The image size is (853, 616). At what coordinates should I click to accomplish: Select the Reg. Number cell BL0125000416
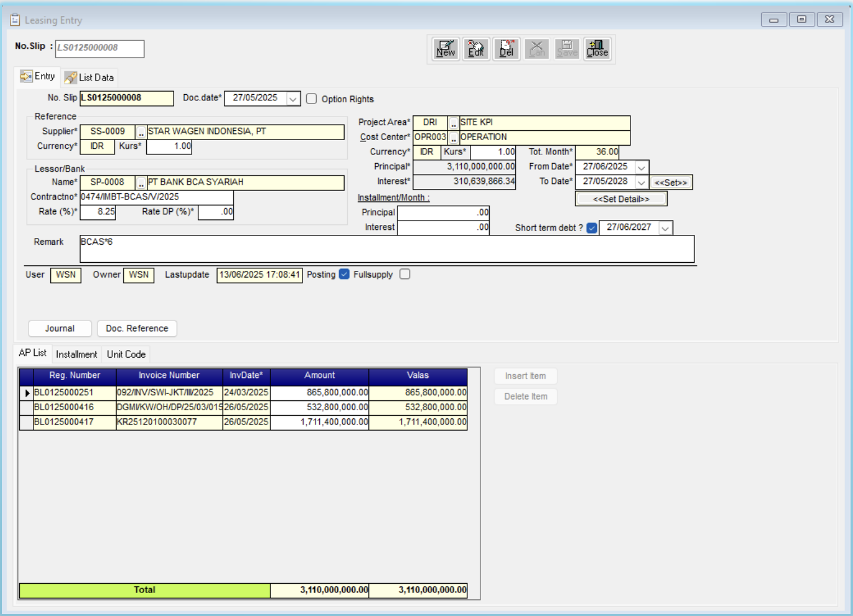(74, 408)
